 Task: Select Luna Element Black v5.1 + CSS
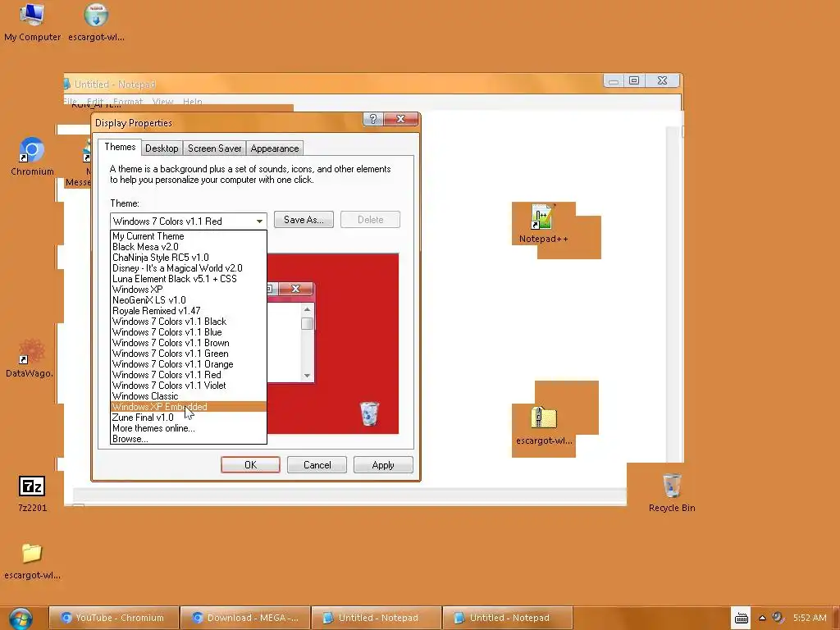point(189,279)
